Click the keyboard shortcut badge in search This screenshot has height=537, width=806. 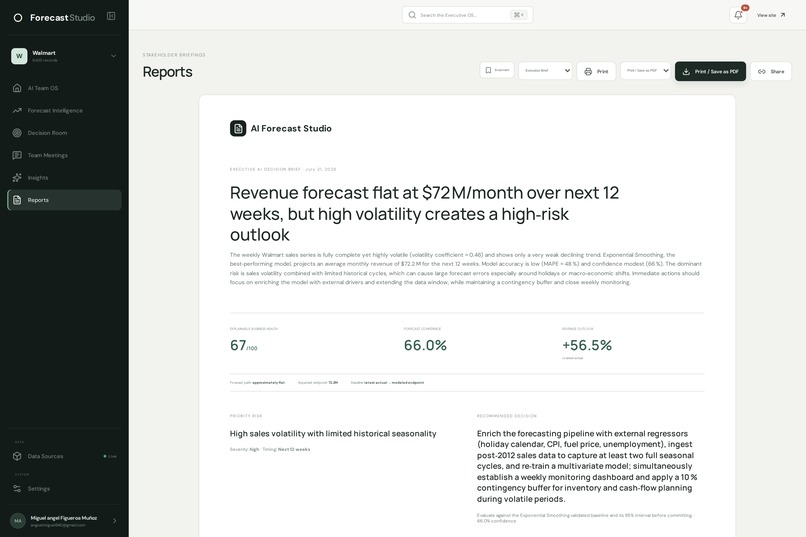pyautogui.click(x=519, y=15)
